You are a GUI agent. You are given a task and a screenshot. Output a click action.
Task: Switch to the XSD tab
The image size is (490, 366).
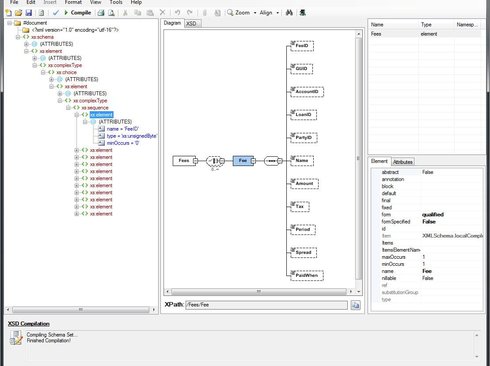(x=192, y=23)
